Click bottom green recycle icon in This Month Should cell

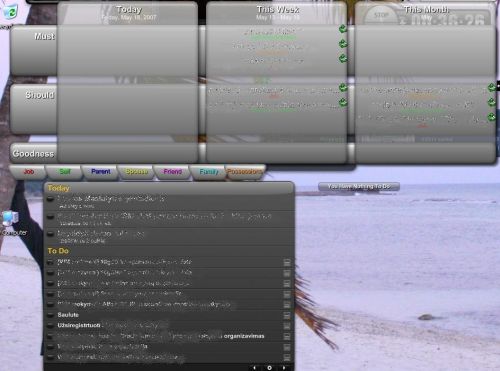492,117
